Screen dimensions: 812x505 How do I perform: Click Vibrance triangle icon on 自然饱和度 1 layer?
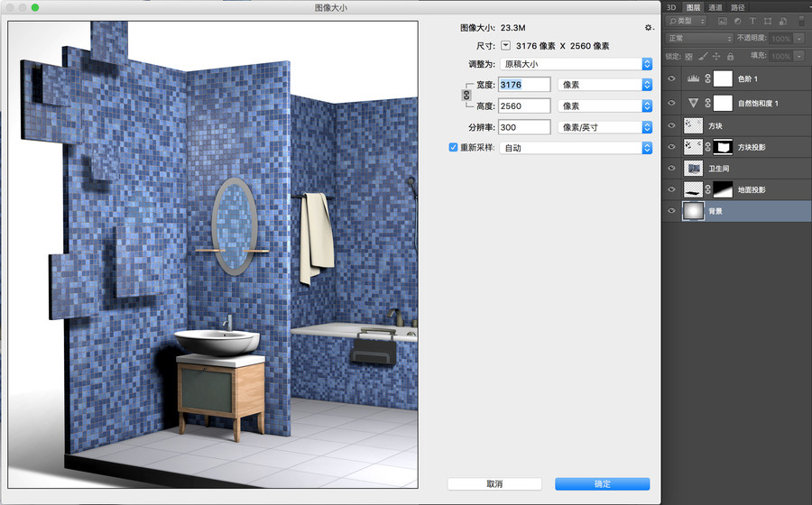[694, 104]
